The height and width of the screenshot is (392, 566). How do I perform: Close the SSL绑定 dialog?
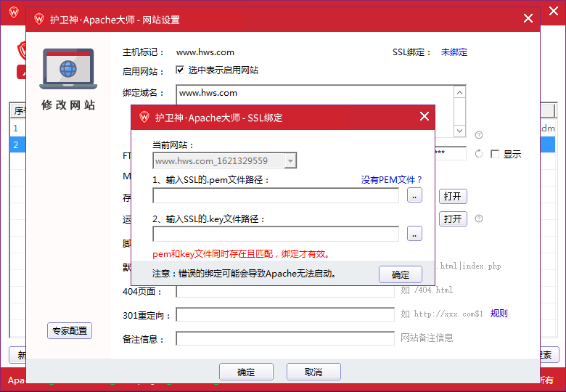[424, 117]
